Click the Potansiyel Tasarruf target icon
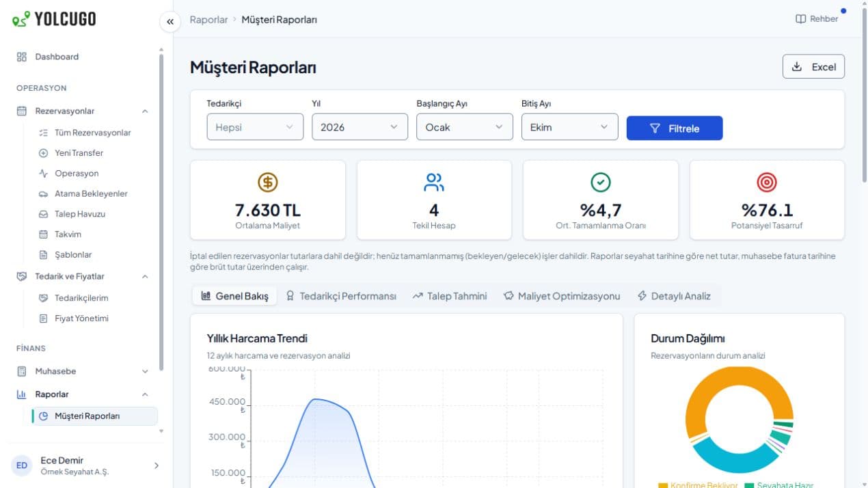Image resolution: width=868 pixels, height=488 pixels. click(767, 182)
